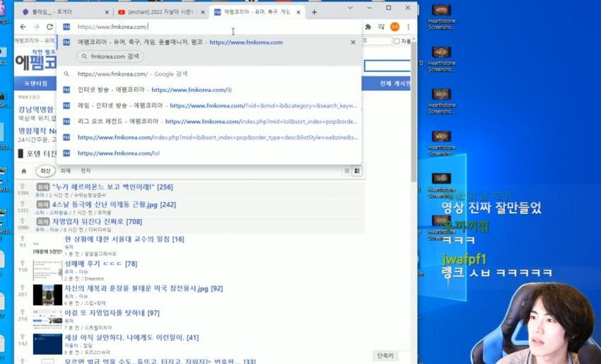Open the 포텐터짐 navigation menu

tap(35, 83)
